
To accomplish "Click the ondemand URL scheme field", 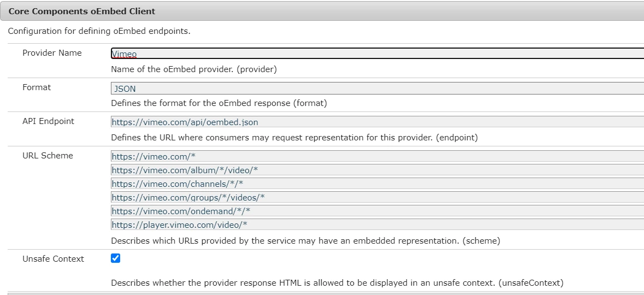I will pos(377,211).
